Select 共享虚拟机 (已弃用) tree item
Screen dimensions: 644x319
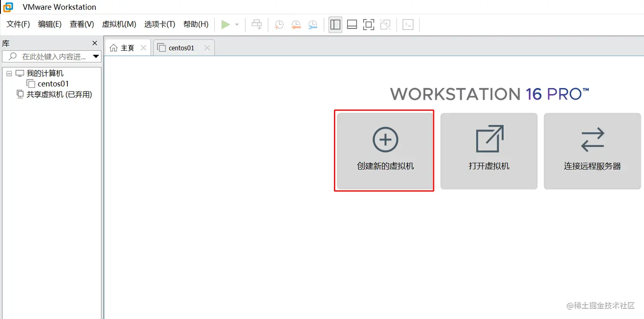pyautogui.click(x=59, y=95)
